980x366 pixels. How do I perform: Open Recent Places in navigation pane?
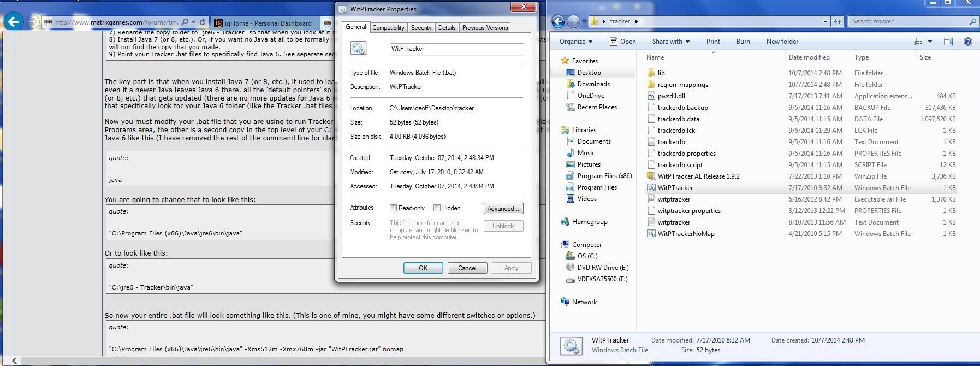(x=597, y=107)
